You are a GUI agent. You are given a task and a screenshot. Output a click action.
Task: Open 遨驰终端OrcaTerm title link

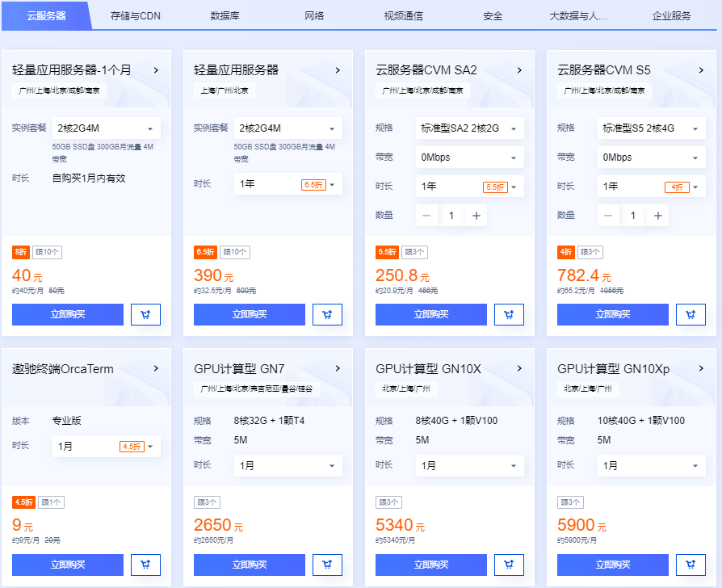[x=63, y=369]
